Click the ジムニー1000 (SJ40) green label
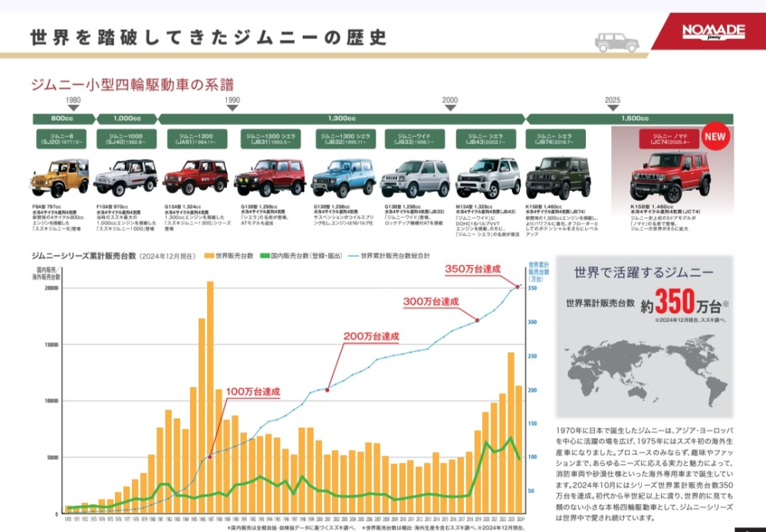This screenshot has width=766, height=532. point(126,140)
